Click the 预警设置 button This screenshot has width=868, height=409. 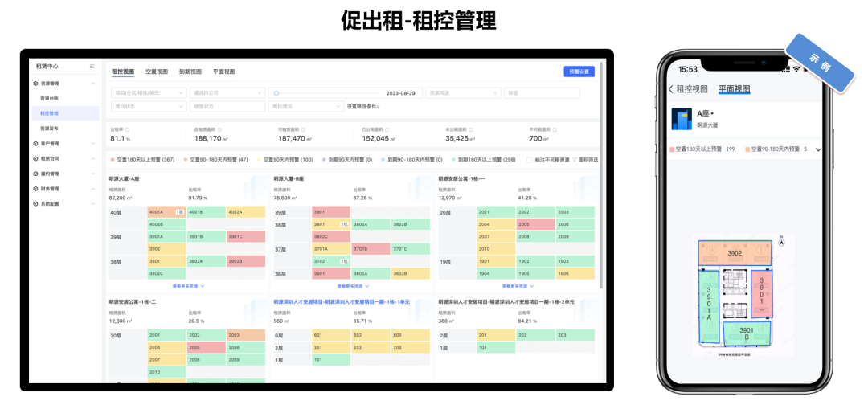(x=579, y=72)
